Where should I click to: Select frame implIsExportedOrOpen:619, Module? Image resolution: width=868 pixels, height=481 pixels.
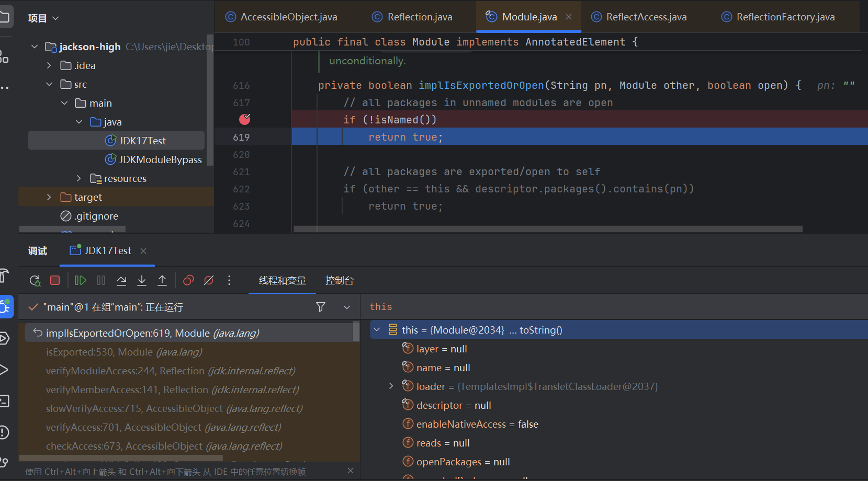(189, 333)
